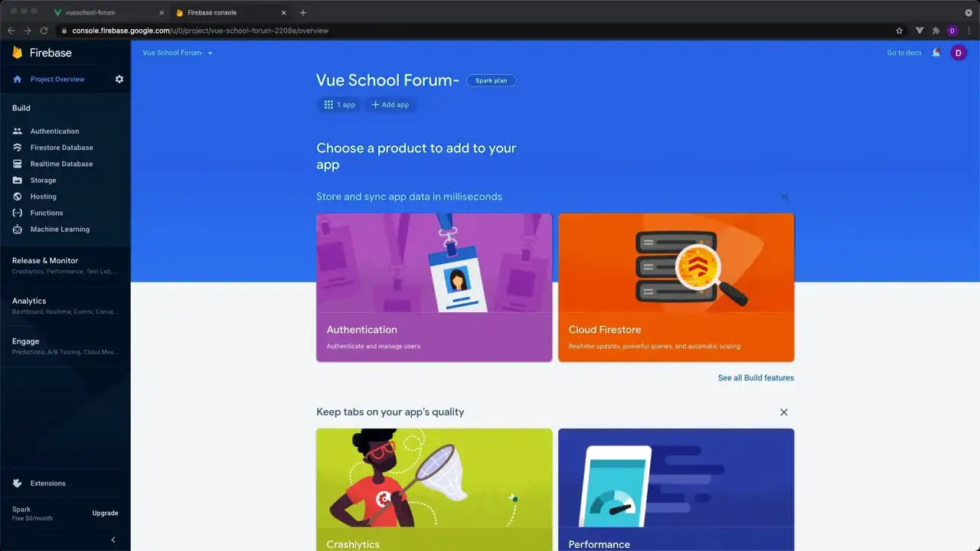Click the Firebase logo icon
Viewport: 980px width, 551px height.
pos(18,52)
